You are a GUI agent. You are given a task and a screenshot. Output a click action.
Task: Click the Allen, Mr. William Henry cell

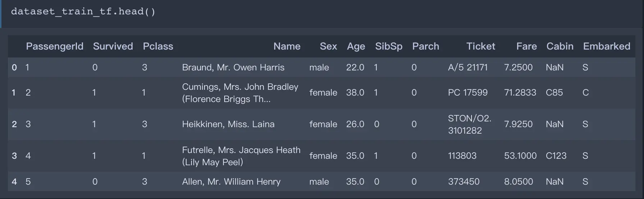coord(231,182)
